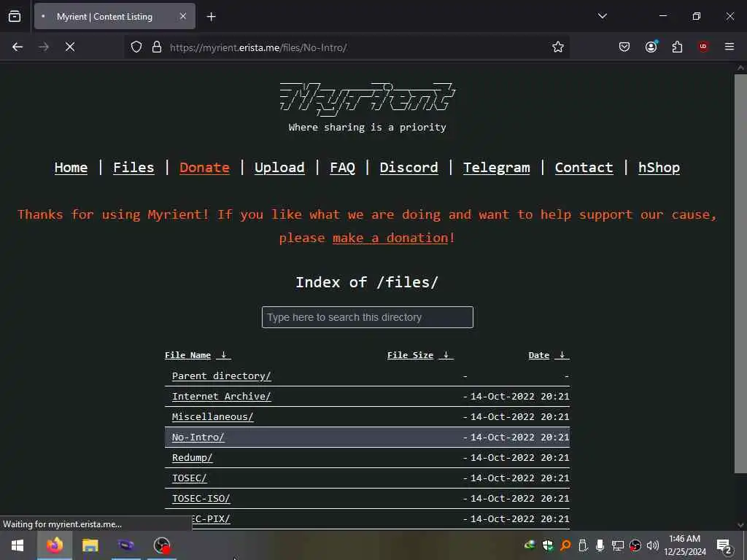Image resolution: width=747 pixels, height=560 pixels.
Task: Open Save to Pocket button
Action: [624, 47]
